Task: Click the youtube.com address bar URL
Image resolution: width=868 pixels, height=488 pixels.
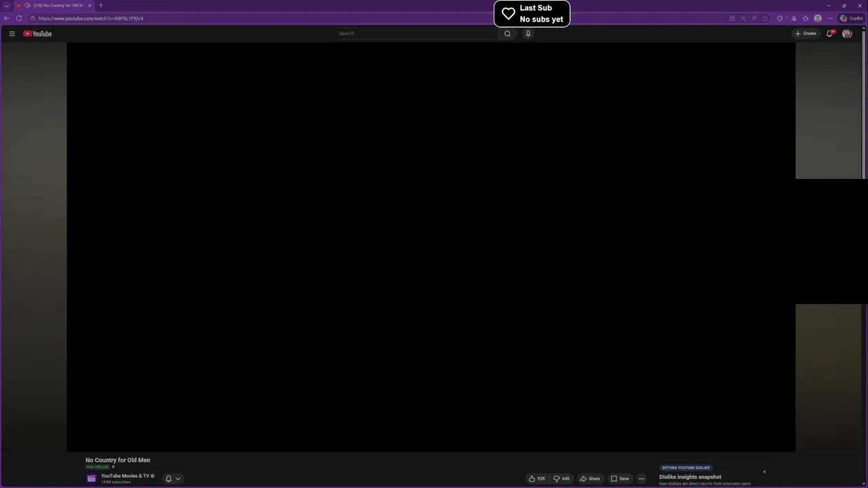Action: click(91, 18)
